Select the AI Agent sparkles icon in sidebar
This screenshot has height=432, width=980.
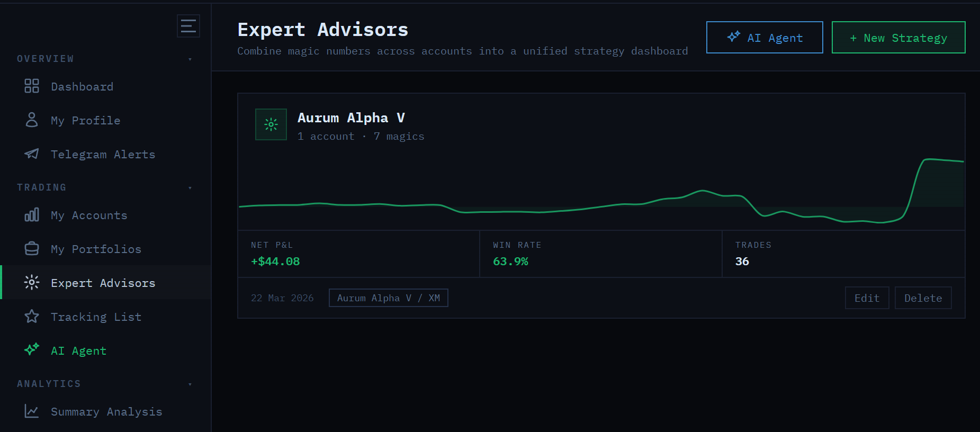click(32, 350)
